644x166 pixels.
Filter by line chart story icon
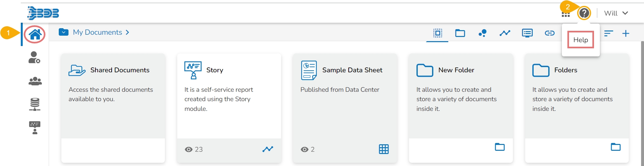point(505,33)
